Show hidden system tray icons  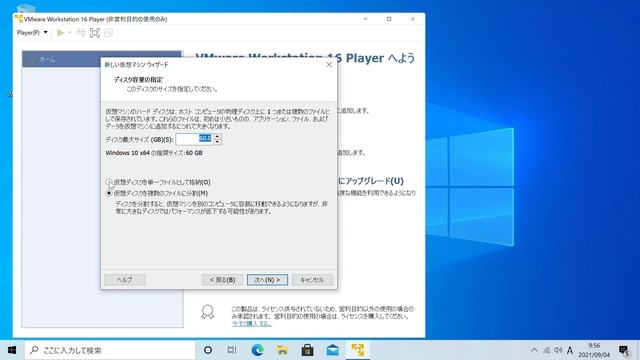(x=534, y=350)
